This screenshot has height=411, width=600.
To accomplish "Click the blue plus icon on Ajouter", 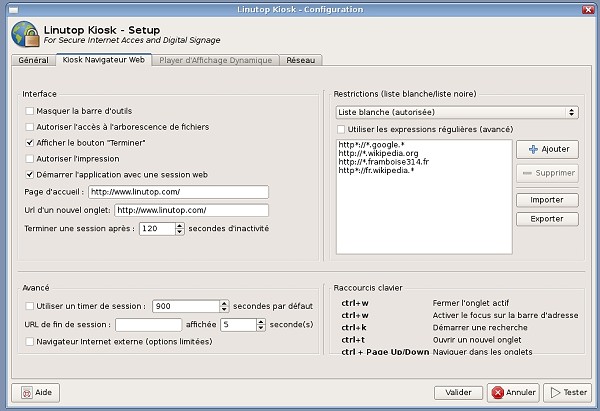I will pos(533,149).
